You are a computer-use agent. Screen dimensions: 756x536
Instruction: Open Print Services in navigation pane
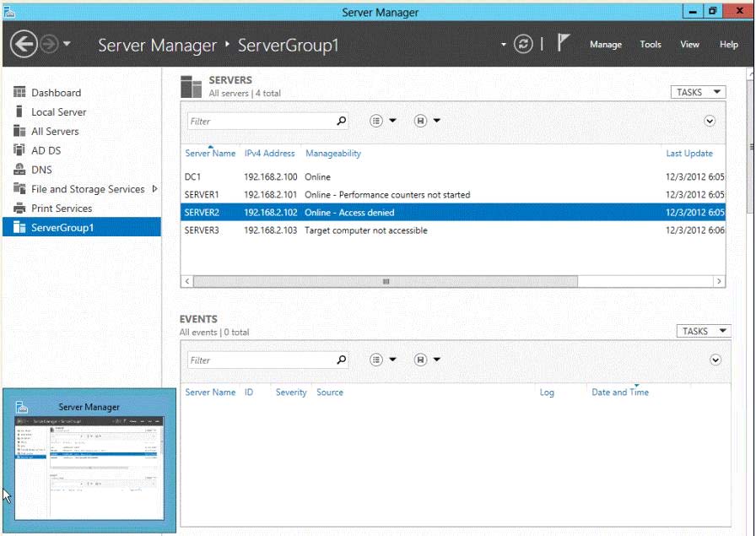click(x=62, y=208)
